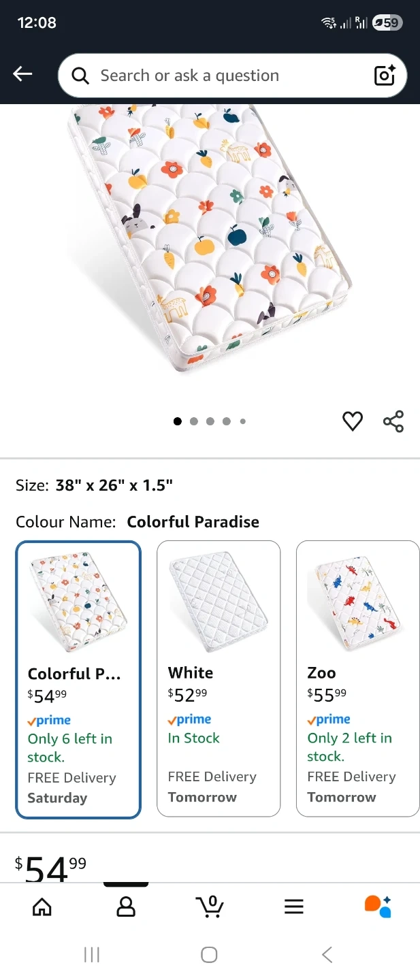Open the cart icon

coord(210,906)
